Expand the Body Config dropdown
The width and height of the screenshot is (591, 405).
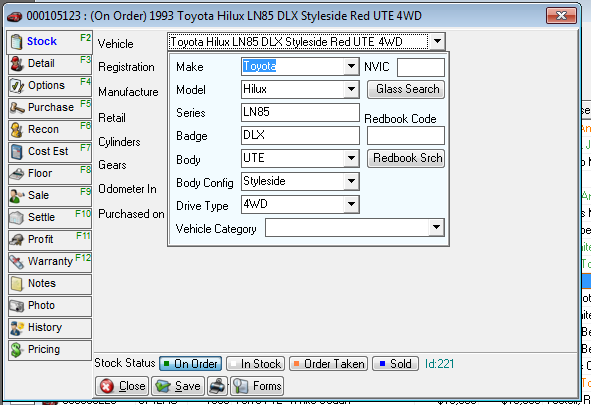click(351, 182)
